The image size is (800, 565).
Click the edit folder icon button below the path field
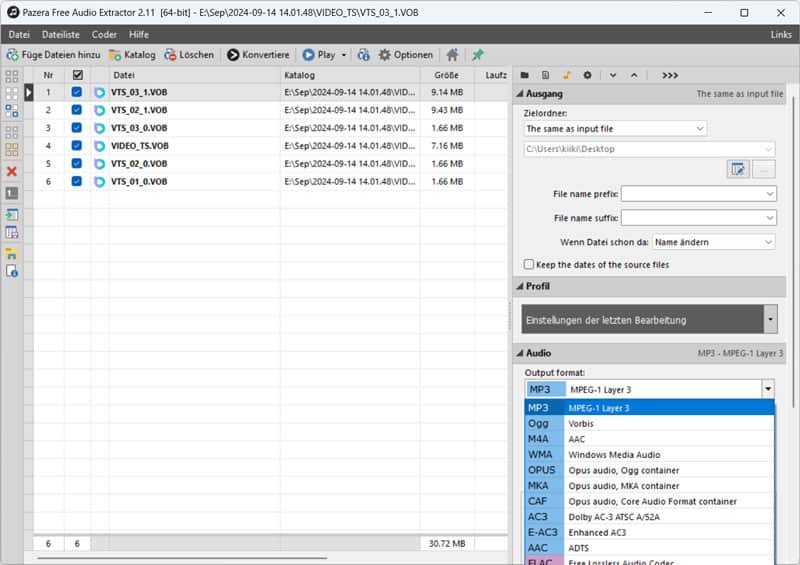tap(738, 169)
